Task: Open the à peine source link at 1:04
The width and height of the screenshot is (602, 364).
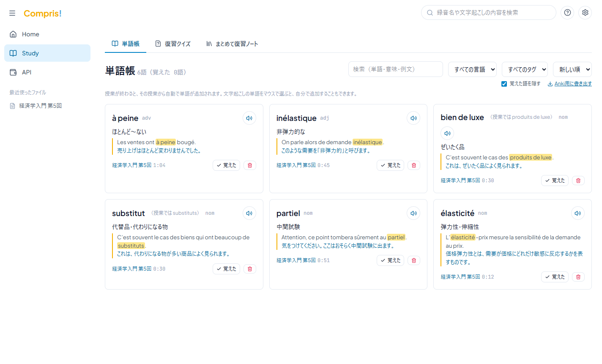Action: click(139, 165)
